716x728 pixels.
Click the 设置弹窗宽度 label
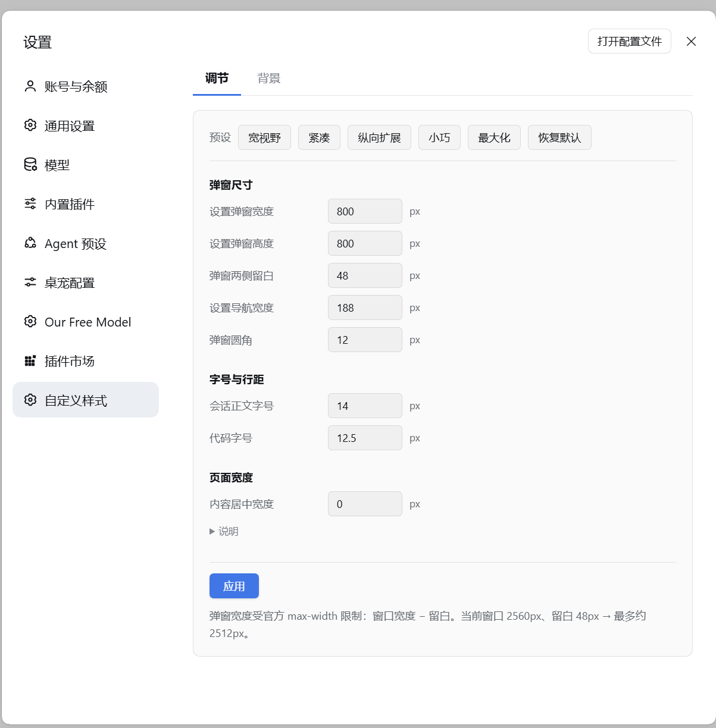(x=242, y=211)
